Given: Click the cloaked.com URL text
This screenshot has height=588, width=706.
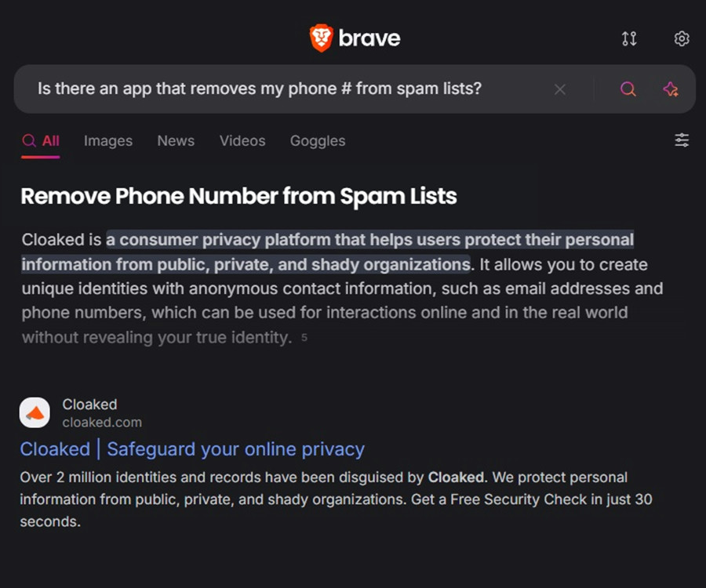Looking at the screenshot, I should tap(102, 423).
